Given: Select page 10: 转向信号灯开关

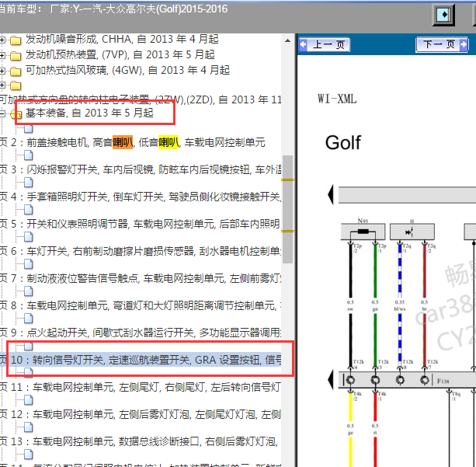Looking at the screenshot, I should [x=141, y=360].
